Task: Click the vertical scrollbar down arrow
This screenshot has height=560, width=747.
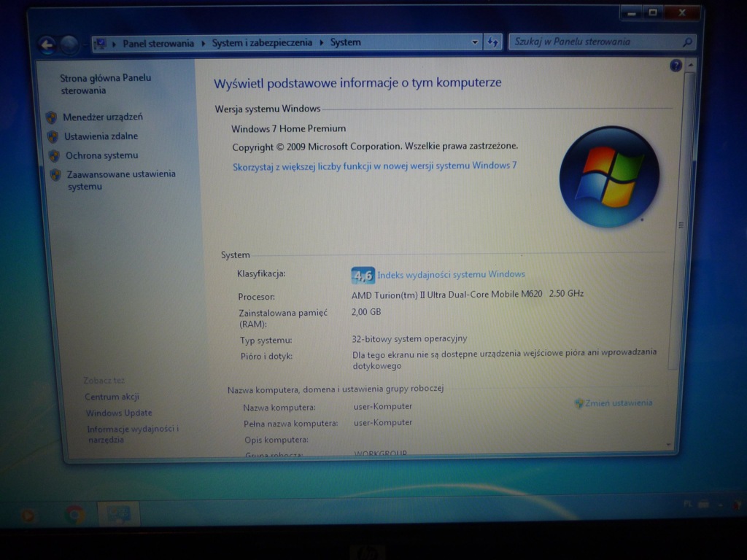Action: click(668, 444)
